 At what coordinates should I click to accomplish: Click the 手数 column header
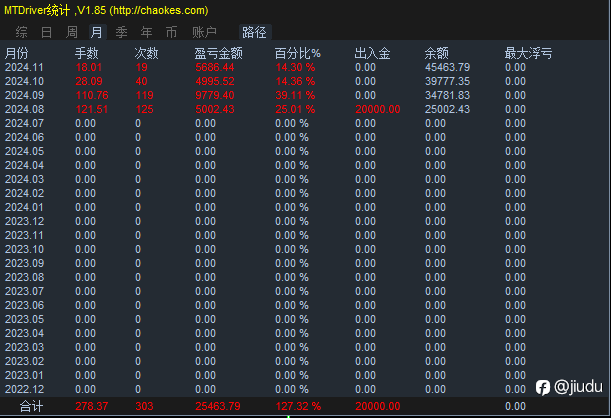click(87, 53)
